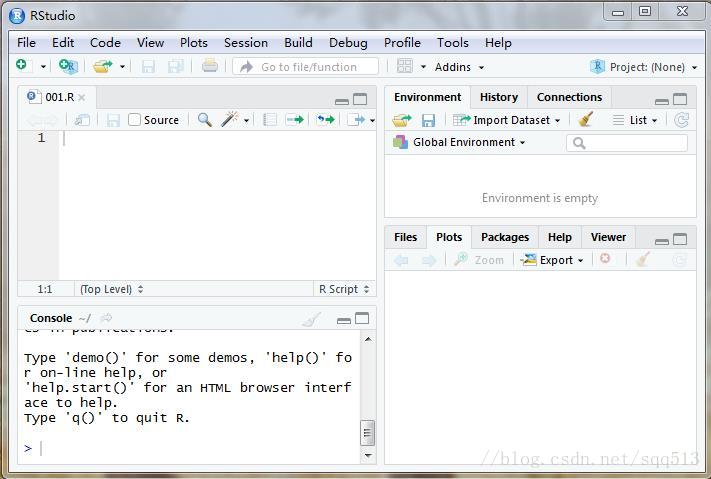
Task: Print the current file icon
Action: (x=209, y=66)
